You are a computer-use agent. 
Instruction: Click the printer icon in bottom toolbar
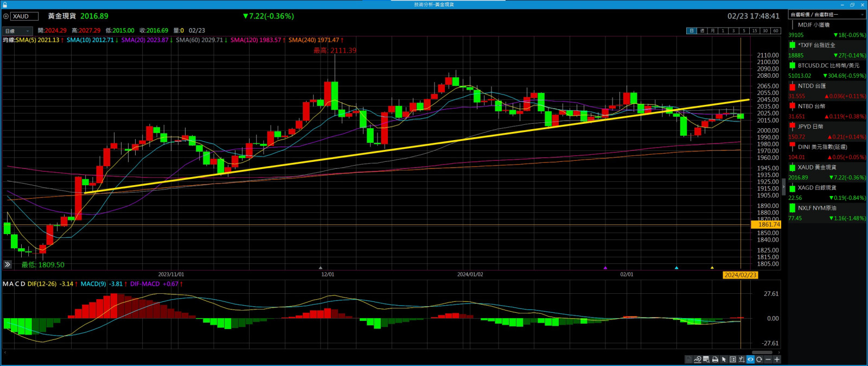pyautogui.click(x=715, y=359)
